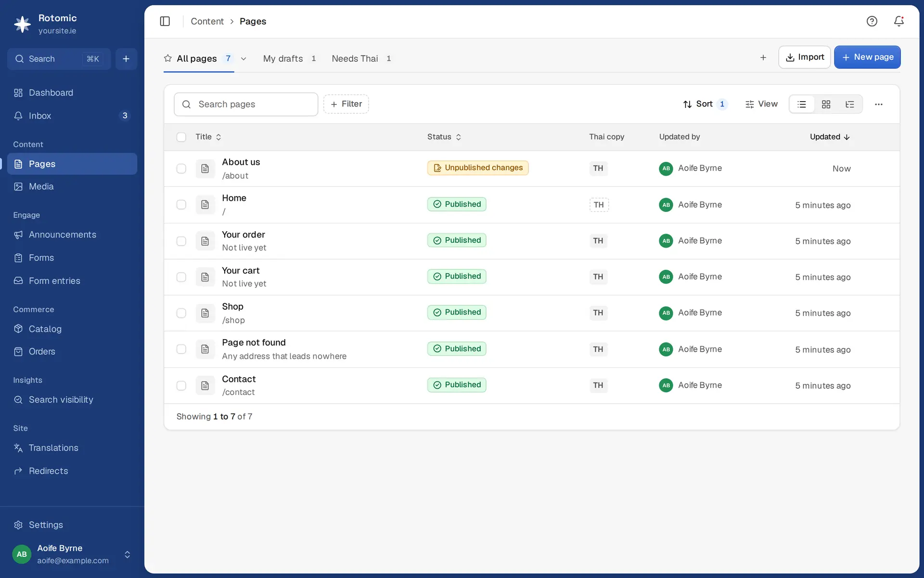
Task: Click the dashed TH badge for Home
Action: pos(599,205)
